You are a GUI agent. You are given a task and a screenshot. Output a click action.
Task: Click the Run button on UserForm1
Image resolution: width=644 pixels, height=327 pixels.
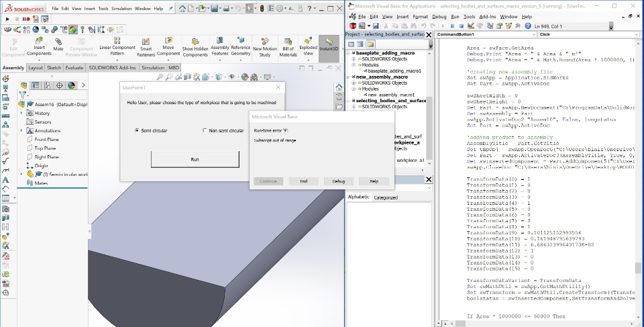[x=195, y=159]
